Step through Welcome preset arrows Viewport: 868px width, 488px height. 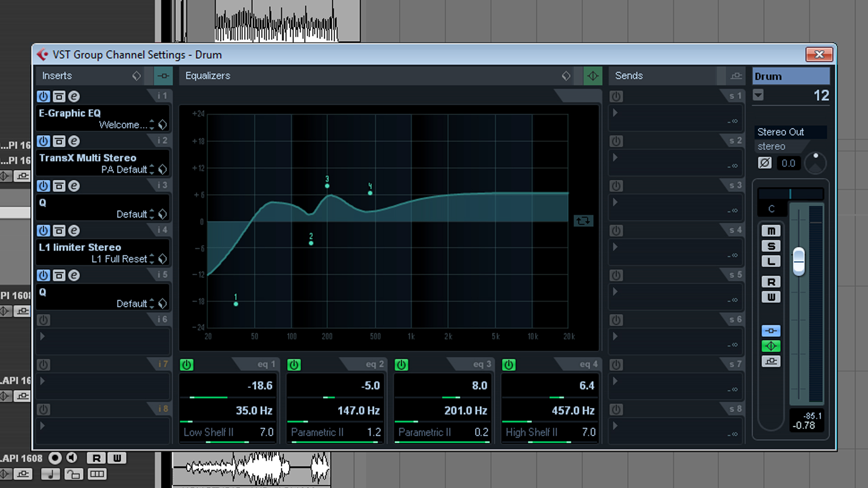click(x=152, y=125)
